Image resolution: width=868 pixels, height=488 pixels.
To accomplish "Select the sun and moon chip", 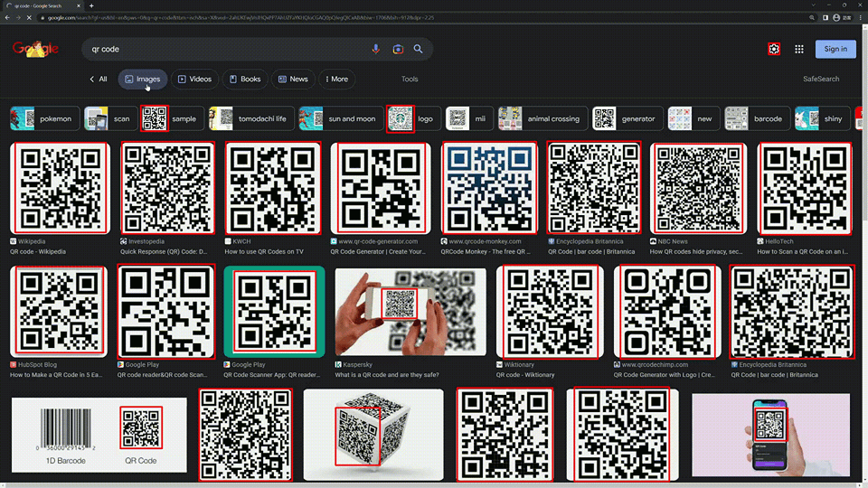I will click(x=341, y=118).
